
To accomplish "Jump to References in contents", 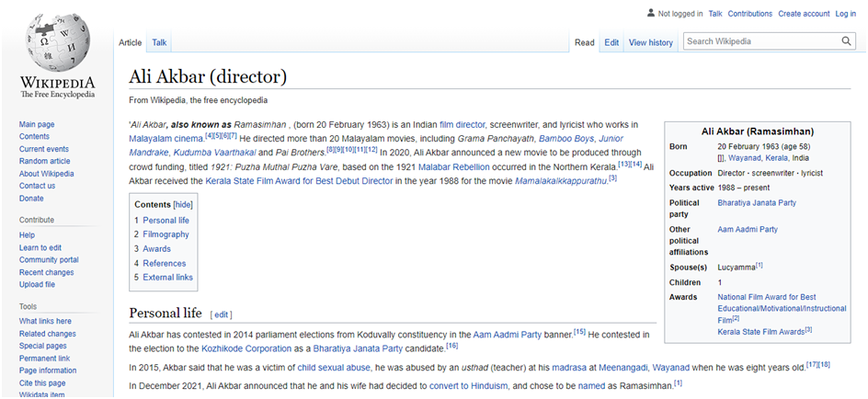I will tap(165, 263).
